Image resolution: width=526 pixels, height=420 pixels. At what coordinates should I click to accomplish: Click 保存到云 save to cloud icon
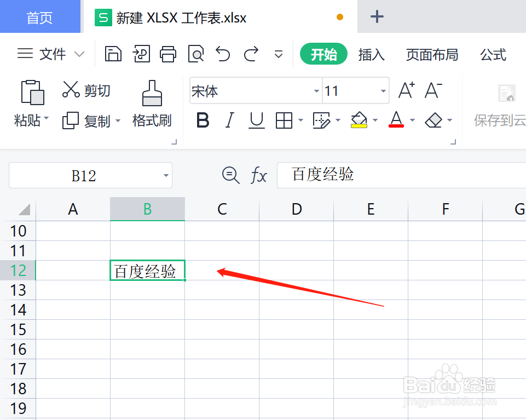506,93
